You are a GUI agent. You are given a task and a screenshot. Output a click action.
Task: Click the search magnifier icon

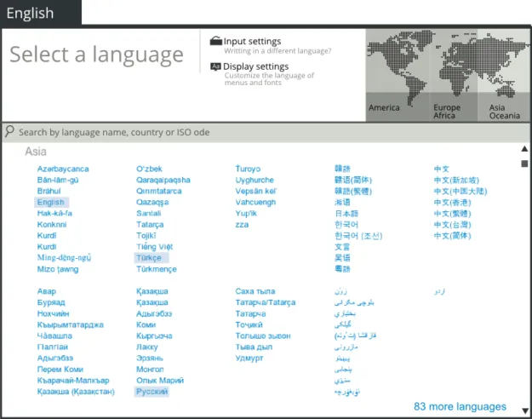[x=9, y=131]
